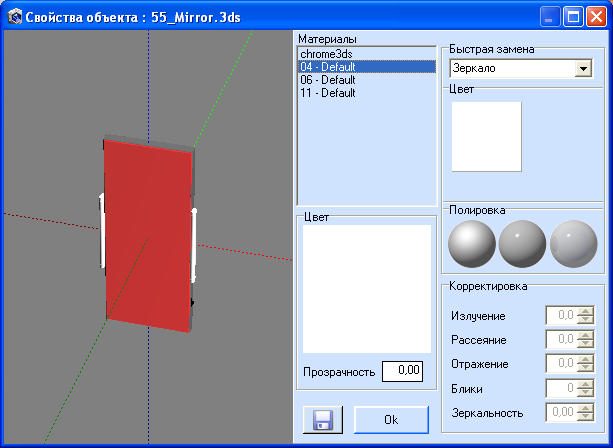
Task: Increase Излучение with up arrow
Action: pos(585,311)
